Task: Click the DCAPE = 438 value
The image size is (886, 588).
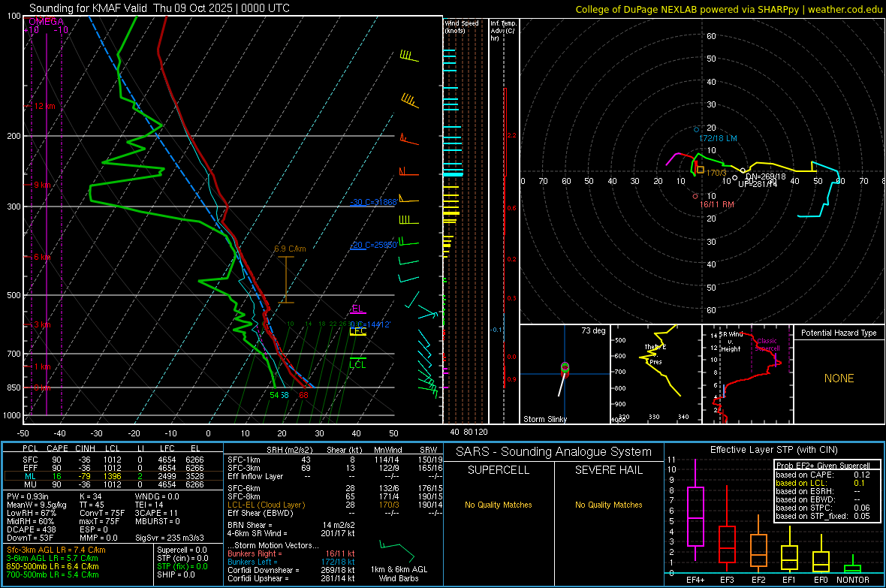Action: point(31,529)
